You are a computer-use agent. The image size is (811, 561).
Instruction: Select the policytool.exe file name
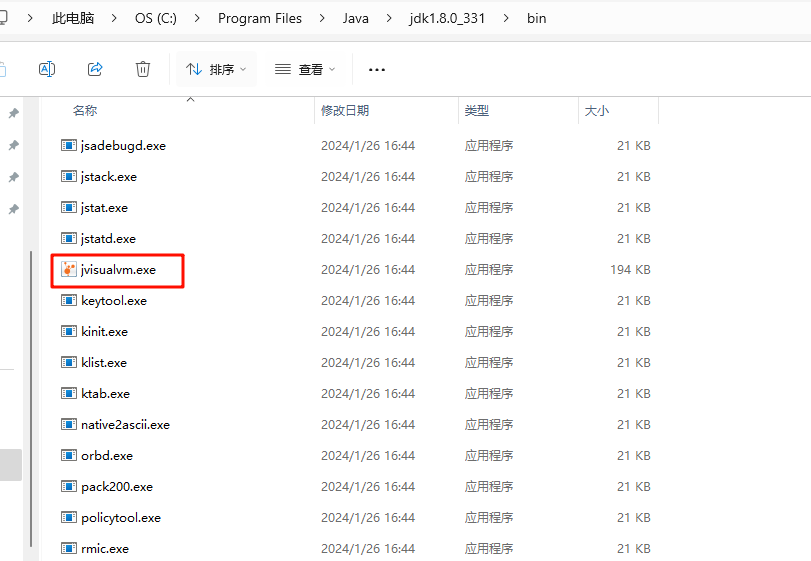121,517
